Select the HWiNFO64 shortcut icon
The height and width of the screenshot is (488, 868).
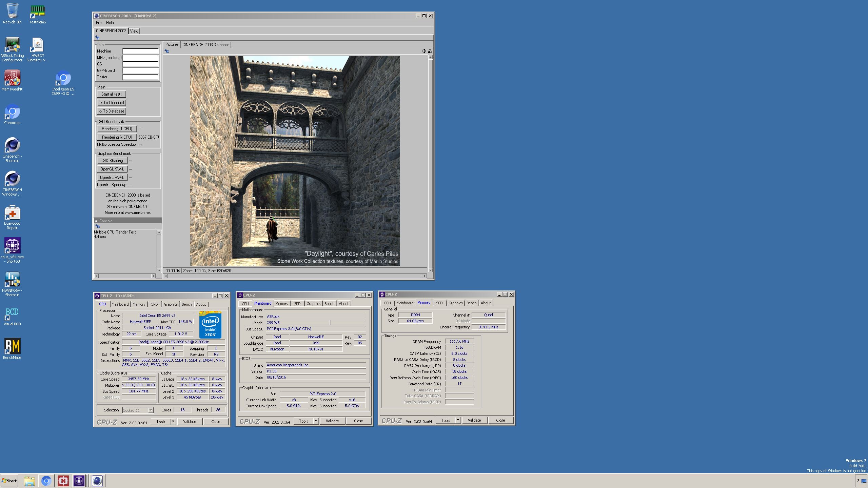12,284
